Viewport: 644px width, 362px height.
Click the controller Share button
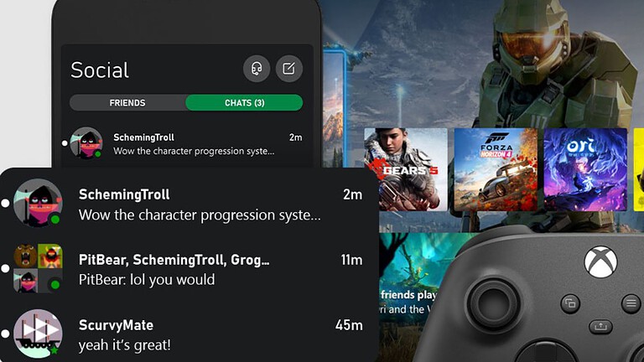tap(600, 327)
